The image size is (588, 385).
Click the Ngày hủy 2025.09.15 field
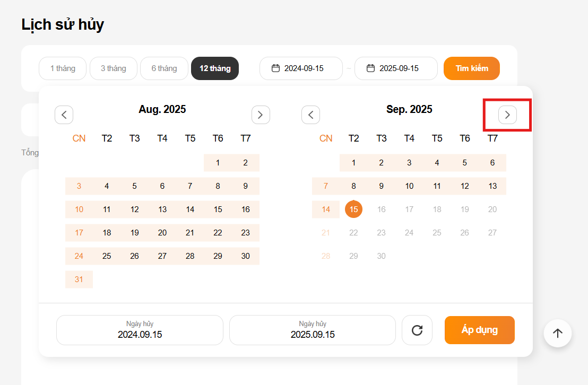(313, 330)
